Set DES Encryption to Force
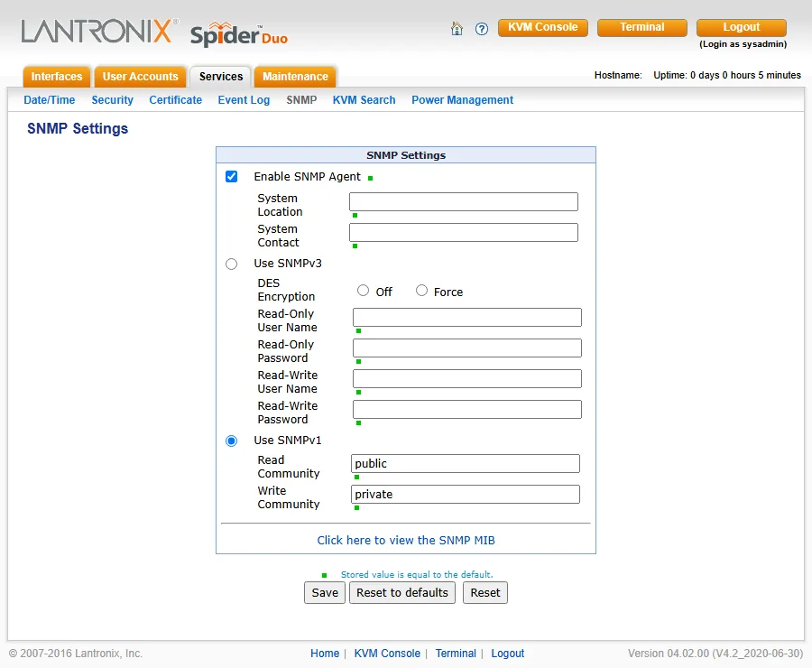 click(422, 291)
